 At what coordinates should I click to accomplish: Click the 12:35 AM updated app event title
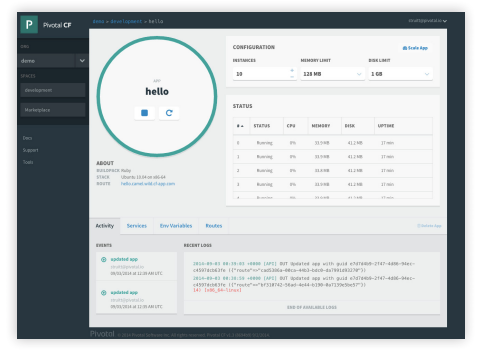click(x=124, y=293)
